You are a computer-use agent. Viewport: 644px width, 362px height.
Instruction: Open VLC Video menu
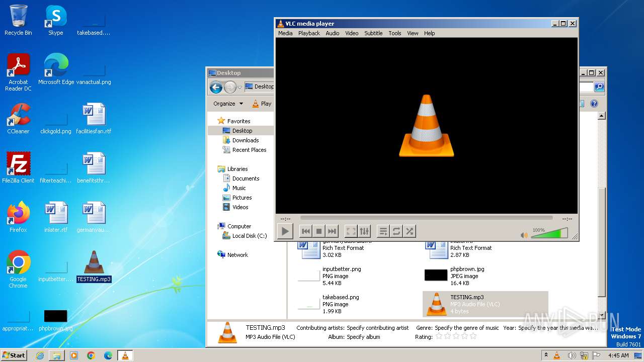(352, 33)
